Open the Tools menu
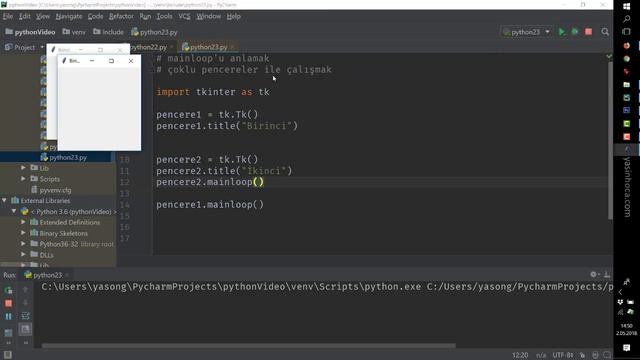Screen dimensions: 640x360 pyautogui.click(x=164, y=16)
